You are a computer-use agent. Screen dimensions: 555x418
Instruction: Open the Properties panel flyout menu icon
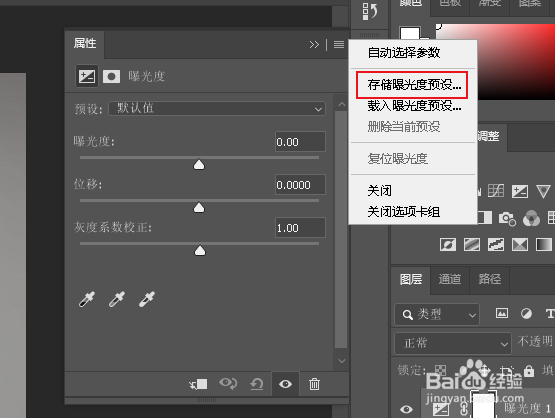coord(339,45)
